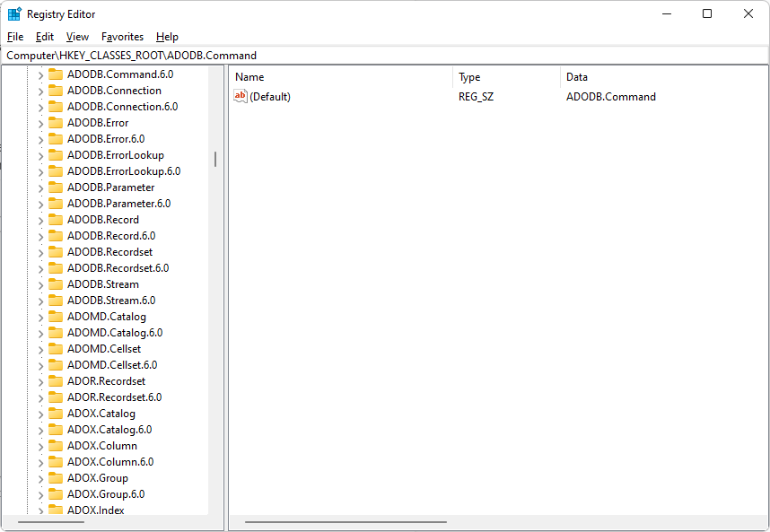The height and width of the screenshot is (532, 770).
Task: Open the Favorites menu
Action: [122, 37]
